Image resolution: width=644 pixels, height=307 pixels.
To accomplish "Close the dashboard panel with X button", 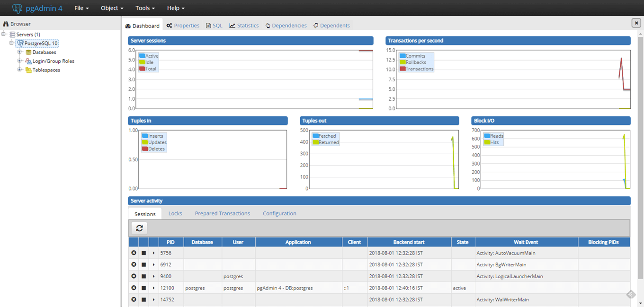I will (636, 23).
